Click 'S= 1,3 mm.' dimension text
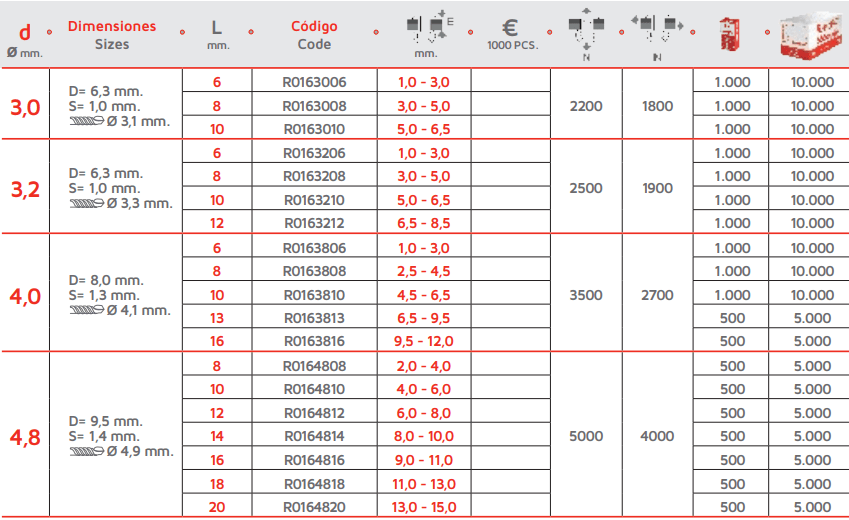849x520 pixels. click(x=104, y=296)
